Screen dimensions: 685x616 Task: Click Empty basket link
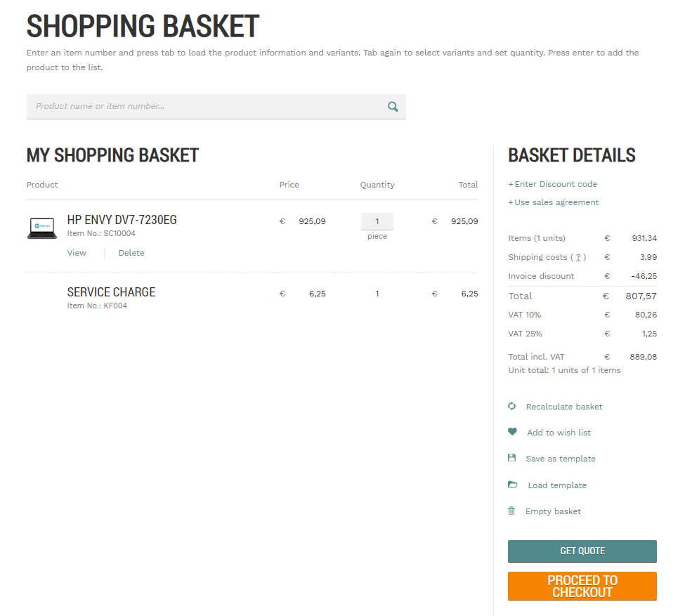(x=553, y=511)
